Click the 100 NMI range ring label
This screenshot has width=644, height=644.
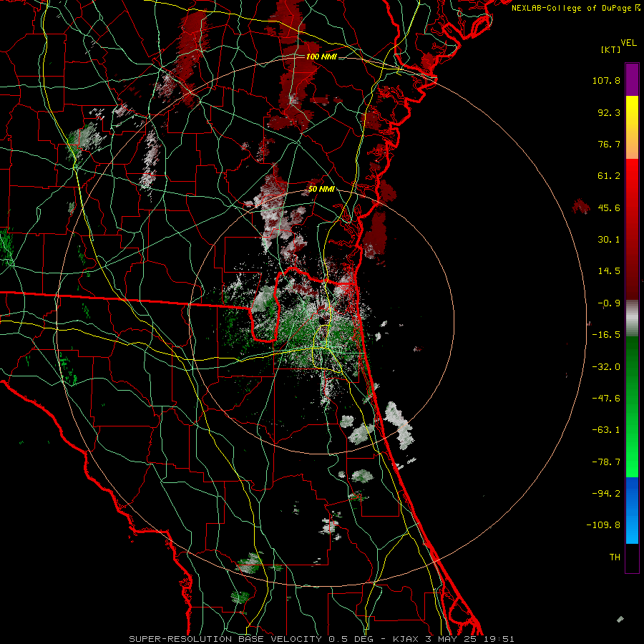(x=321, y=57)
